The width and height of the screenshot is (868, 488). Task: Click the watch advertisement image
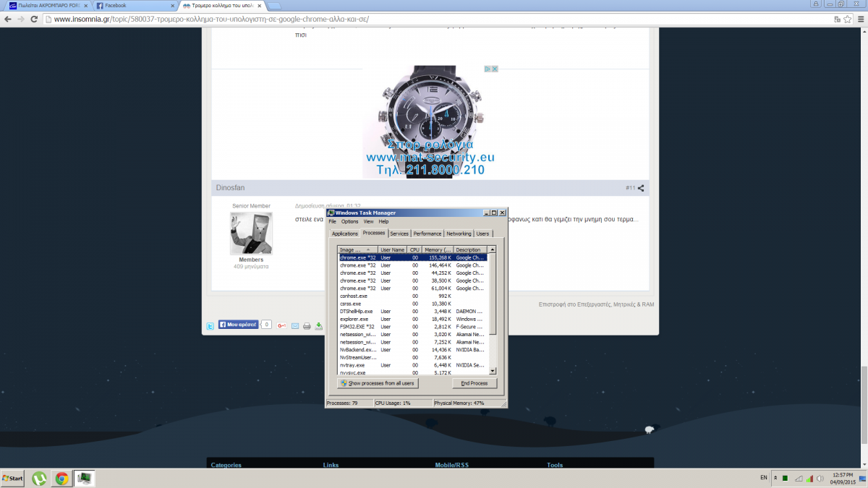[430, 121]
